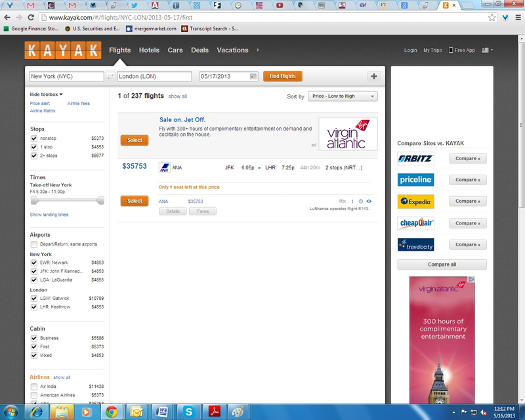Uncheck EWR: Newark airport
This screenshot has width=525, height=420.
[x=34, y=262]
